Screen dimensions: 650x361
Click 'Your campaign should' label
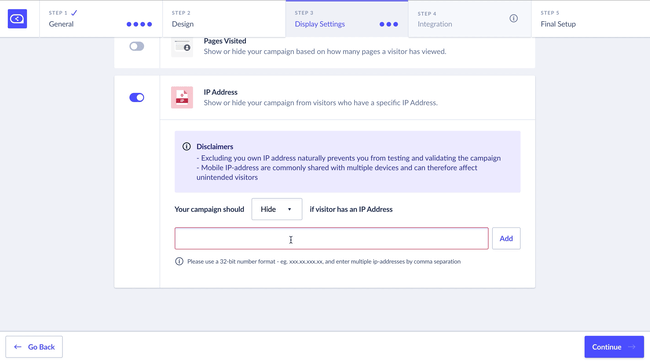209,209
